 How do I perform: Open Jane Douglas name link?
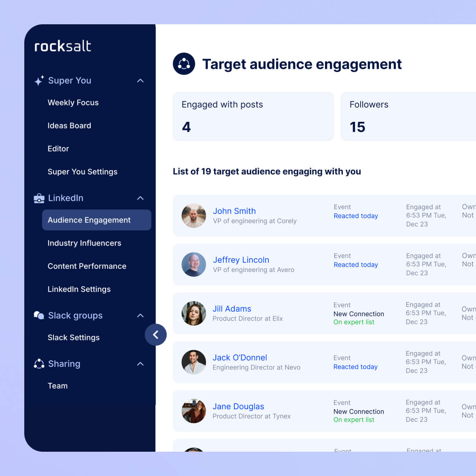pos(238,406)
